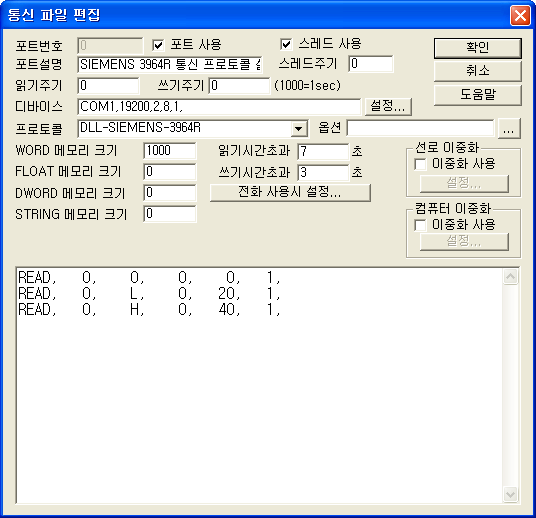This screenshot has width=536, height=518.
Task: Toggle the 포트 사용 checkbox
Action: (x=158, y=45)
